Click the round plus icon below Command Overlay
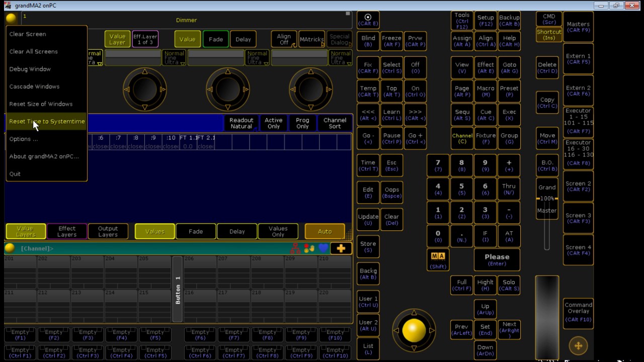Viewport: 644px width, 362px height. coord(578,345)
